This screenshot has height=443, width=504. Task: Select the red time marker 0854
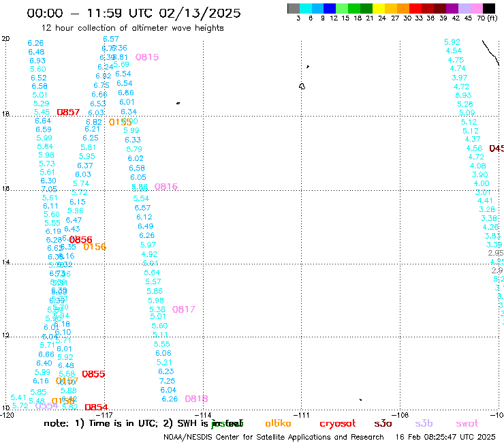click(96, 408)
